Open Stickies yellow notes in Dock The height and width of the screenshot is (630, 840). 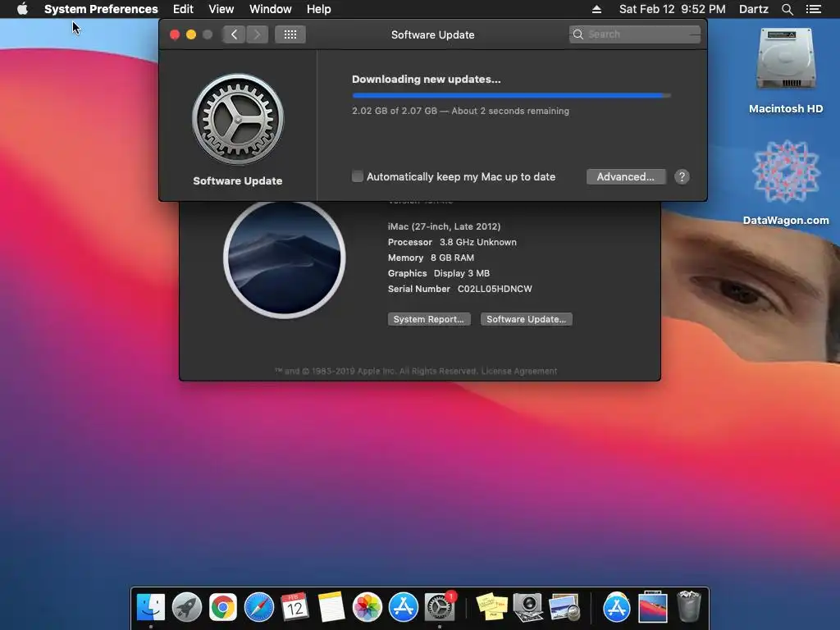492,607
